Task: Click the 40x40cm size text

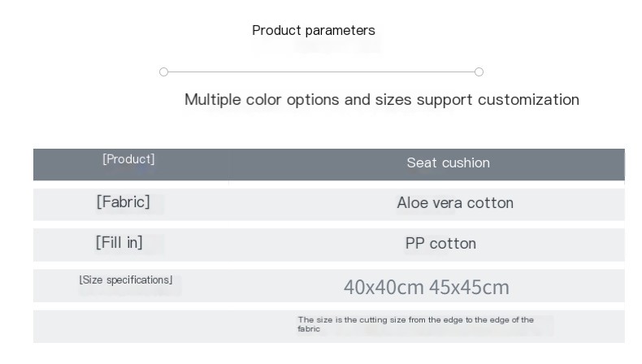Action: click(384, 287)
